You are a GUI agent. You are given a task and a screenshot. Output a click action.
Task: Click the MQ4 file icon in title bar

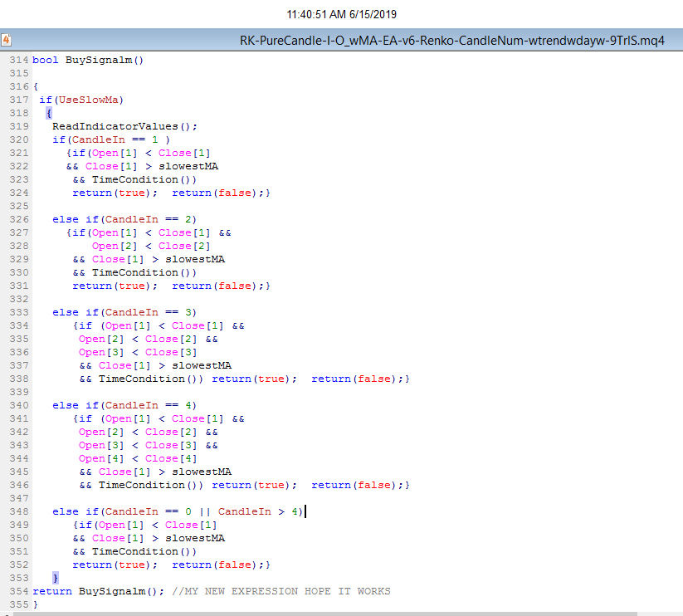coord(6,40)
